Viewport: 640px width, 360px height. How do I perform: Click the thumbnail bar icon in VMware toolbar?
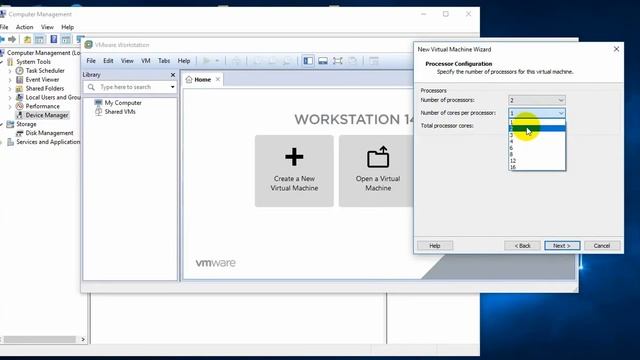323,61
